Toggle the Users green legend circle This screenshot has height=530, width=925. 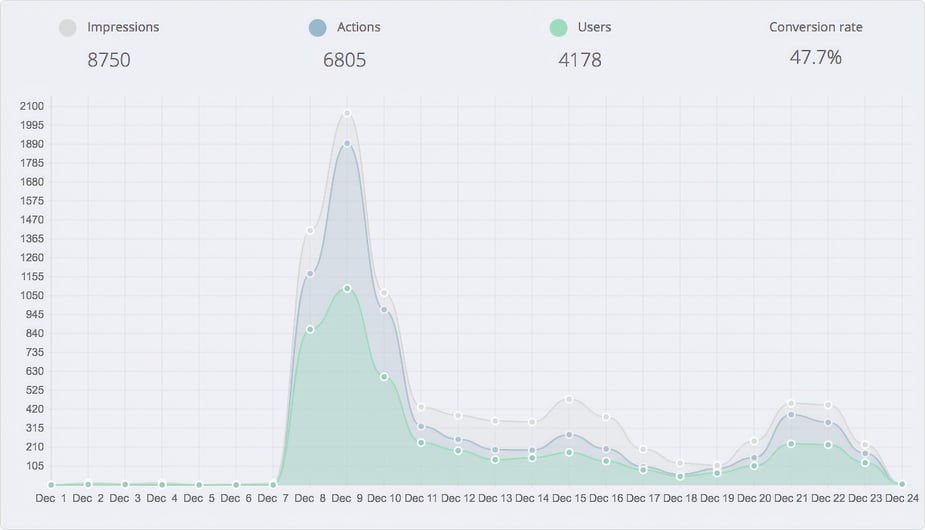point(558,28)
